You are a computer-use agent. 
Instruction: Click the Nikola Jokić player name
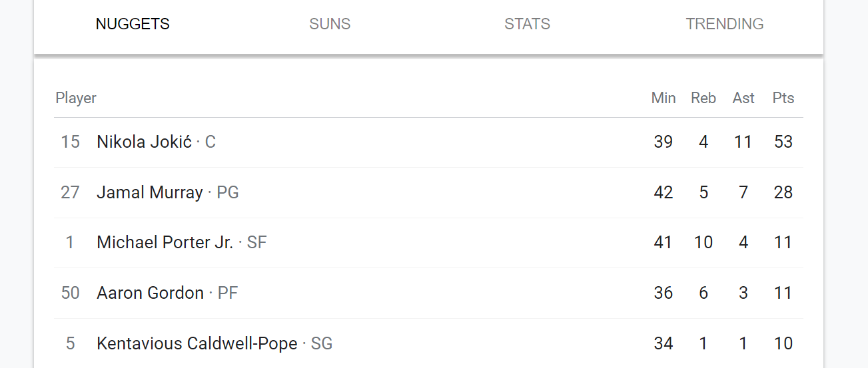tap(144, 142)
